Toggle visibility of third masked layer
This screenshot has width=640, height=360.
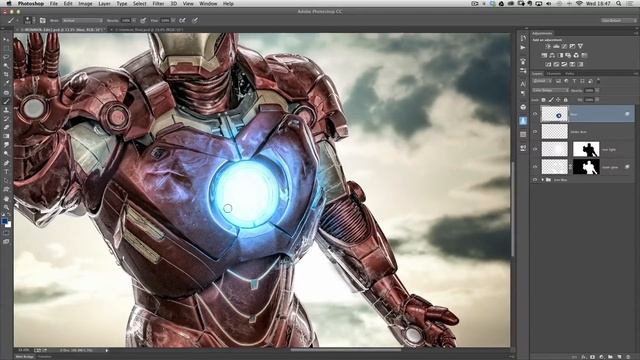click(535, 149)
